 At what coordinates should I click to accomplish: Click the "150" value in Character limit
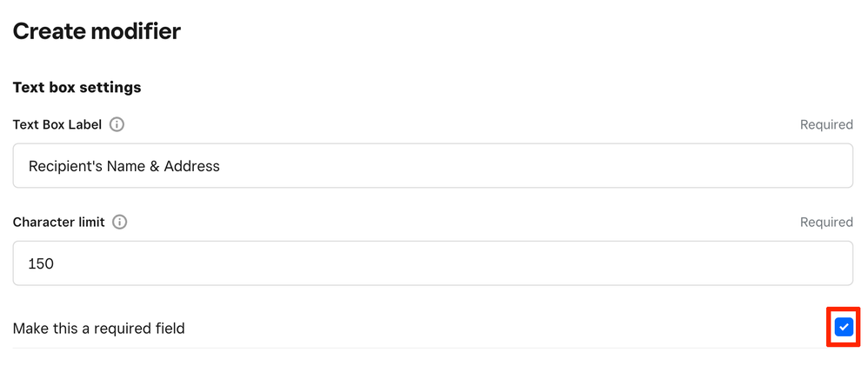41,263
